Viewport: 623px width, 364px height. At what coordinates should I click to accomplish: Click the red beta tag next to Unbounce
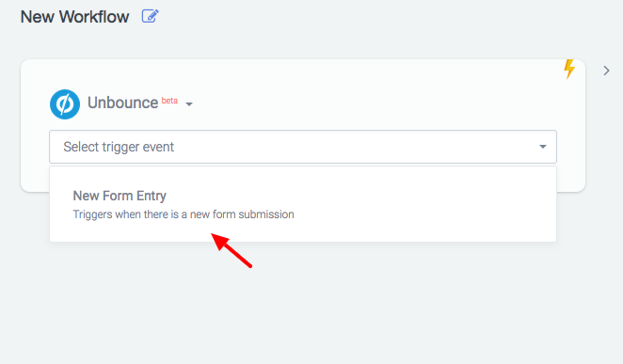pyautogui.click(x=169, y=101)
